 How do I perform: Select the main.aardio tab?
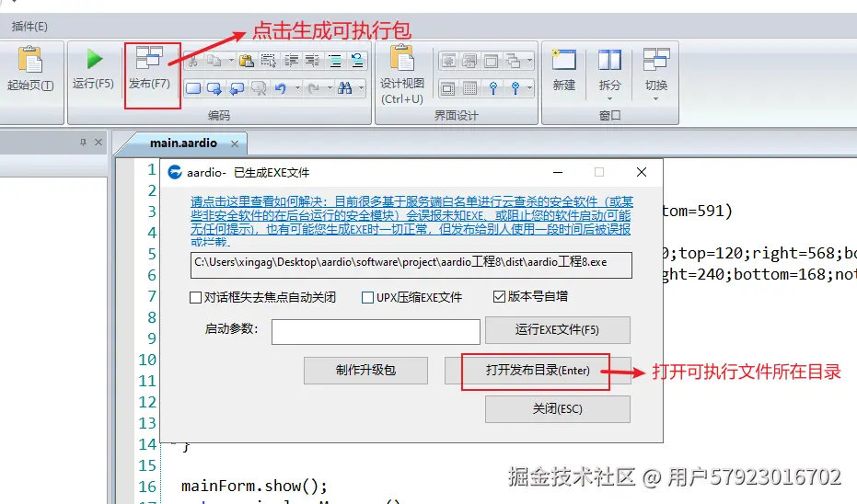pos(184,143)
